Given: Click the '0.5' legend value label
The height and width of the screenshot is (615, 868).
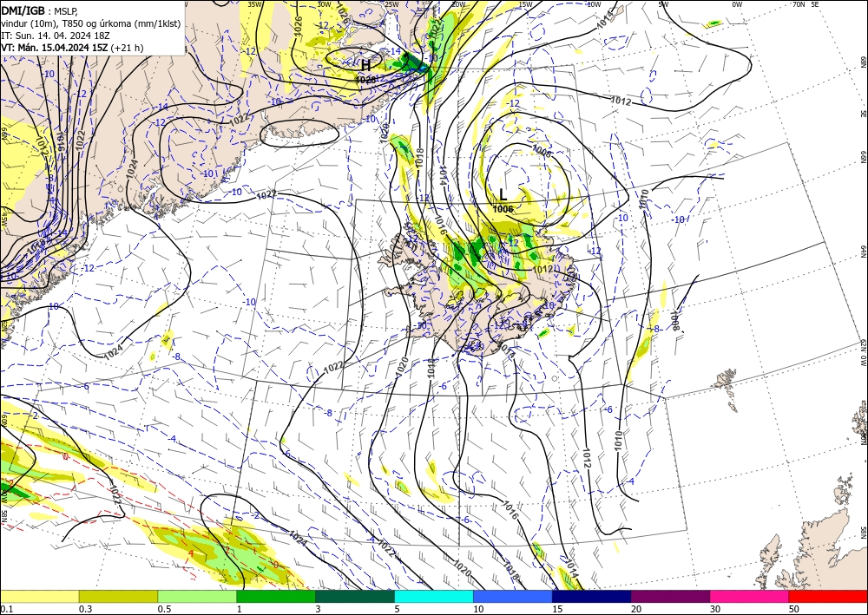Looking at the screenshot, I should (x=164, y=609).
